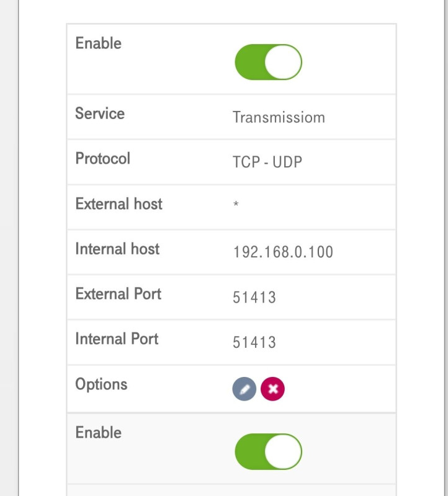The width and height of the screenshot is (448, 496).
Task: Disable the Transmissiom rule's Enable switch
Action: pos(268,62)
